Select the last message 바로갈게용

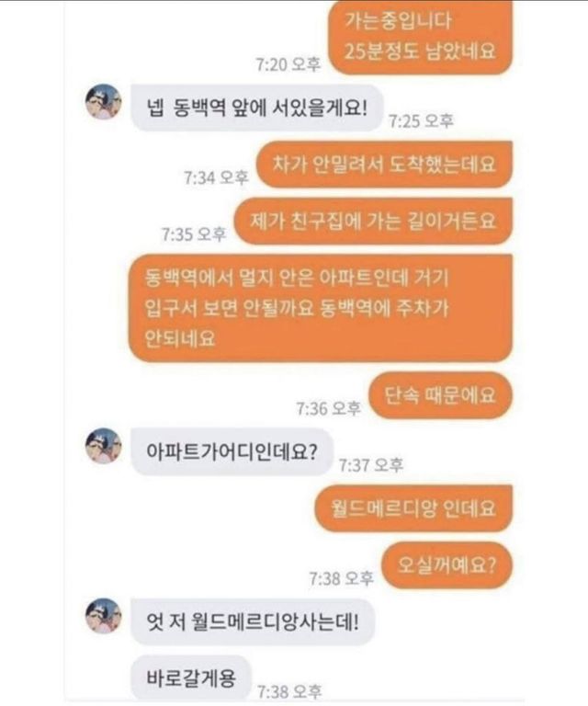(x=191, y=678)
